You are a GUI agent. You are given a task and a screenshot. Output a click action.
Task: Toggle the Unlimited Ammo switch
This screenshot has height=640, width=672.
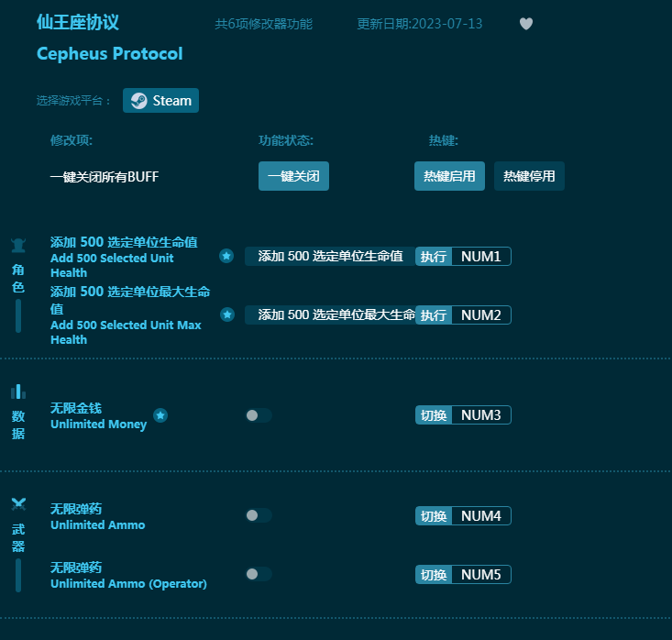tap(259, 515)
